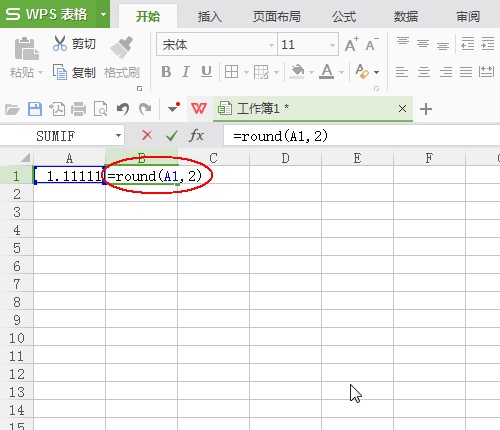Select cell A1 containing 1.11111
This screenshot has width=500, height=430.
point(69,176)
